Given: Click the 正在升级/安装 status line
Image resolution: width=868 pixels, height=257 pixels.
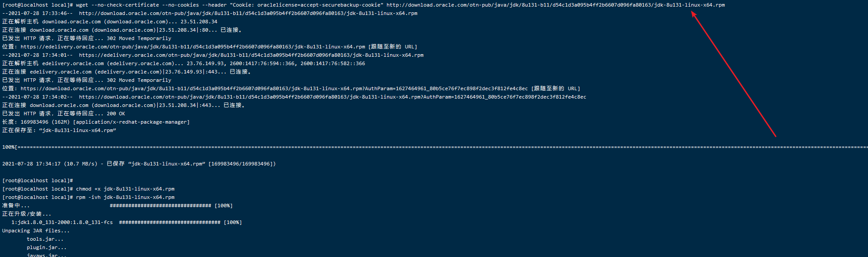Looking at the screenshot, I should click(27, 214).
